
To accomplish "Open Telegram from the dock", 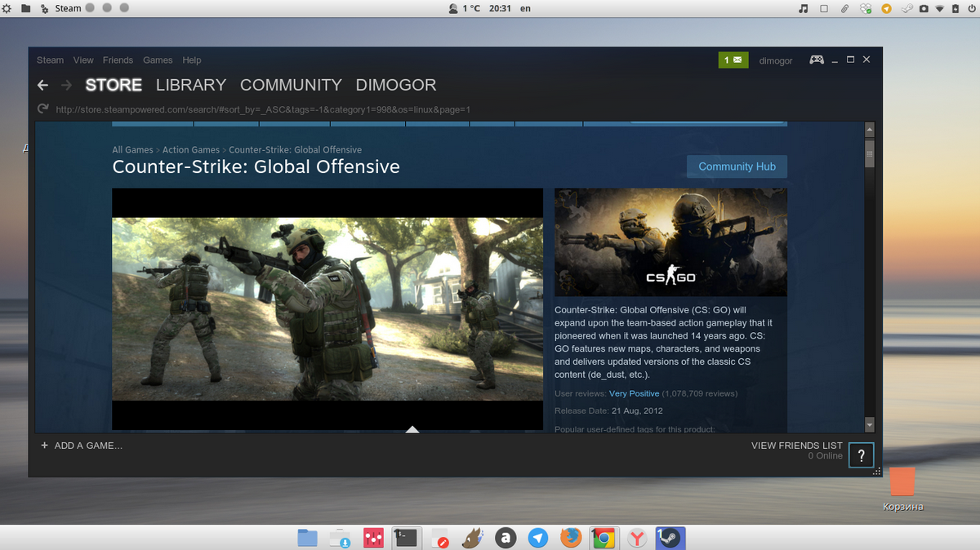I will click(538, 538).
